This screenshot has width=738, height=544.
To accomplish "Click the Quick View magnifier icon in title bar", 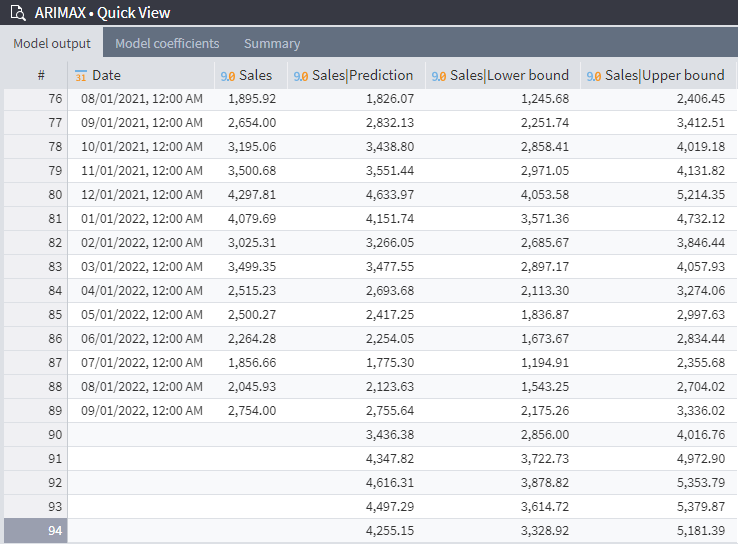I will tap(18, 13).
